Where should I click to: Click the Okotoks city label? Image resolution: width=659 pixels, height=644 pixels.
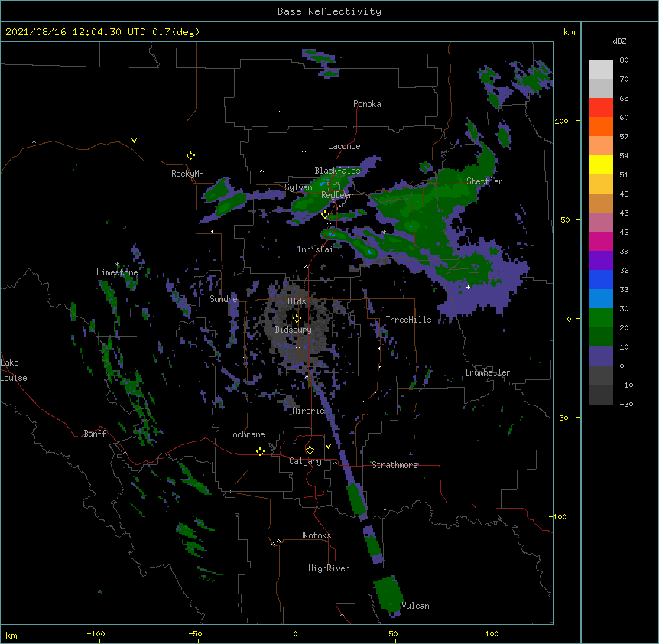coord(315,535)
